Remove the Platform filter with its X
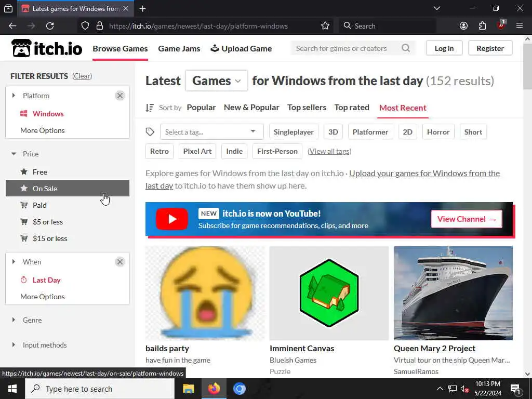Image resolution: width=532 pixels, height=399 pixels. tap(120, 96)
